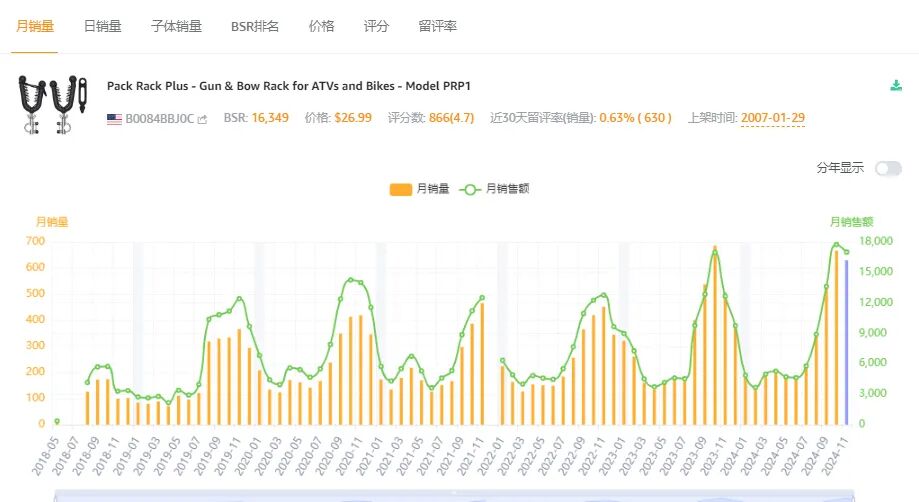Open the 留评率 tab

(437, 26)
